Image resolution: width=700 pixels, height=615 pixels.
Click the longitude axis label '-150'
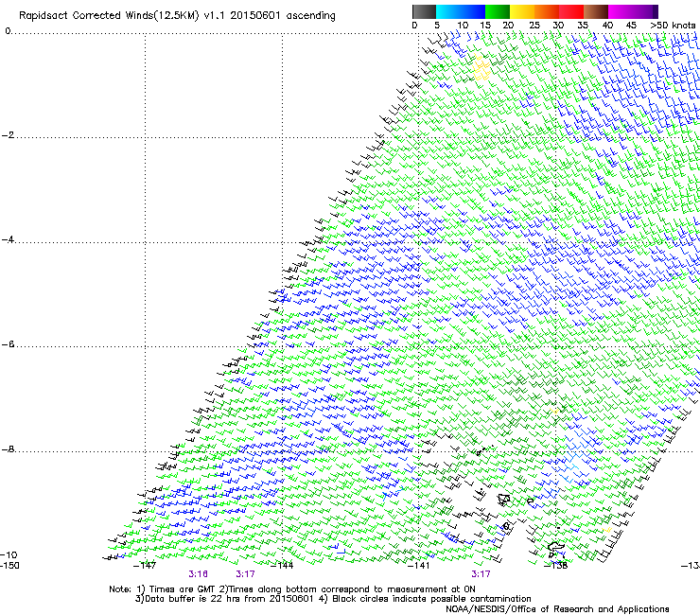(x=9, y=566)
